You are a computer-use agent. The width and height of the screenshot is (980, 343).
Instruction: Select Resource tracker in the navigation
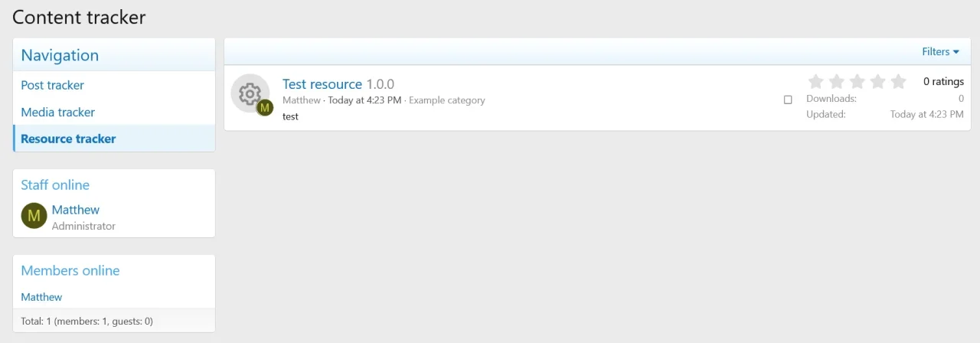(x=68, y=139)
